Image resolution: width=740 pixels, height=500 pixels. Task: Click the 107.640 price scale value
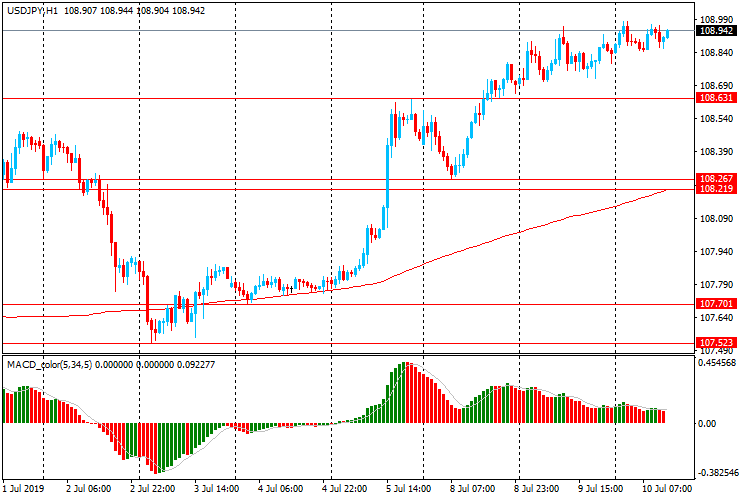716,318
